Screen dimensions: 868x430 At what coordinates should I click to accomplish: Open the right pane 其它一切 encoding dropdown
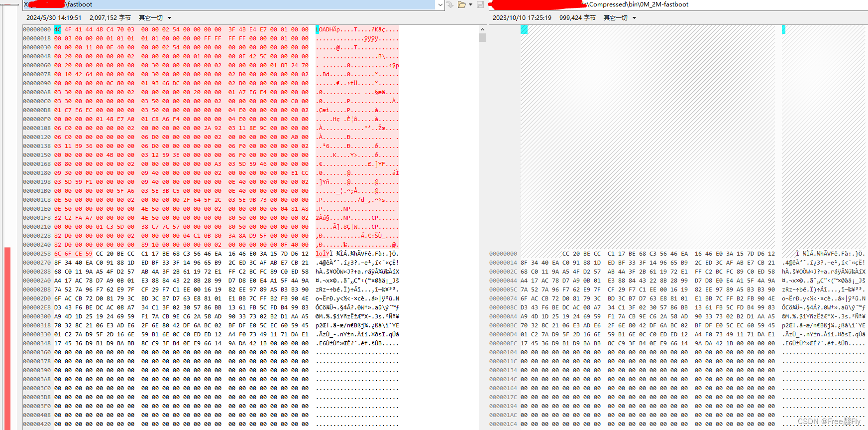click(x=620, y=18)
